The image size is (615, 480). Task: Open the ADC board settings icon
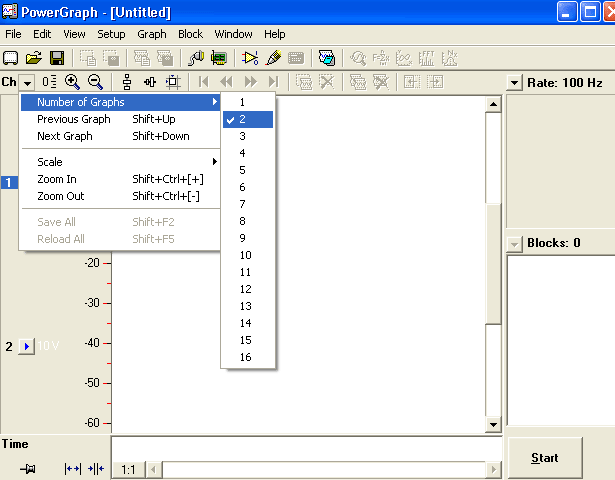tap(218, 58)
